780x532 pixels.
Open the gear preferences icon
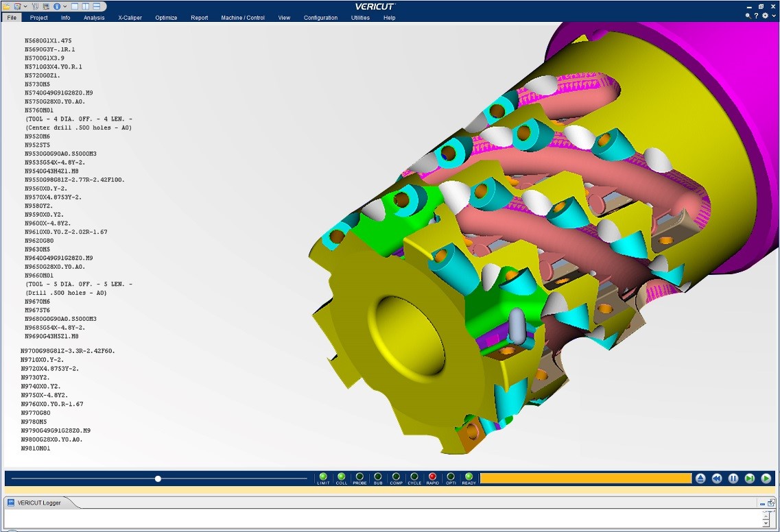click(x=765, y=16)
